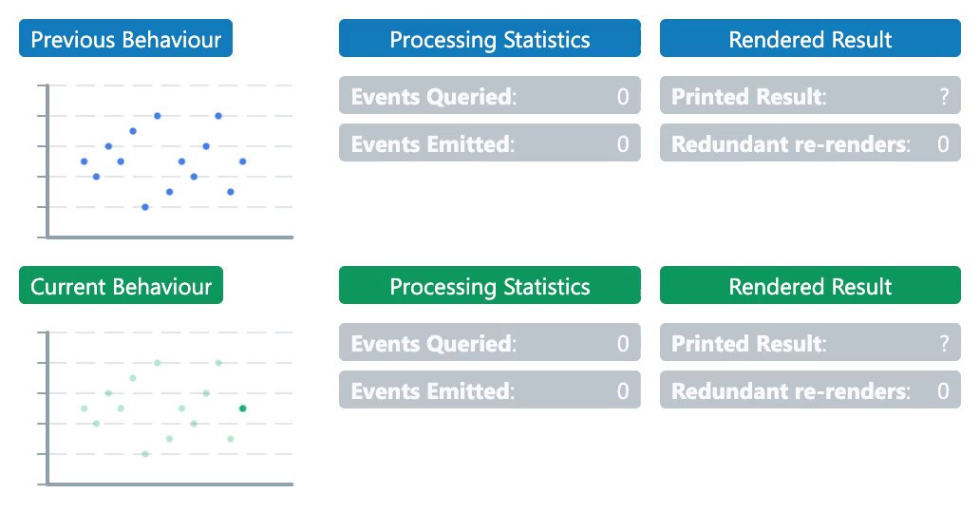This screenshot has width=980, height=513.
Task: Click Events Queried field in top panel
Action: [x=489, y=95]
